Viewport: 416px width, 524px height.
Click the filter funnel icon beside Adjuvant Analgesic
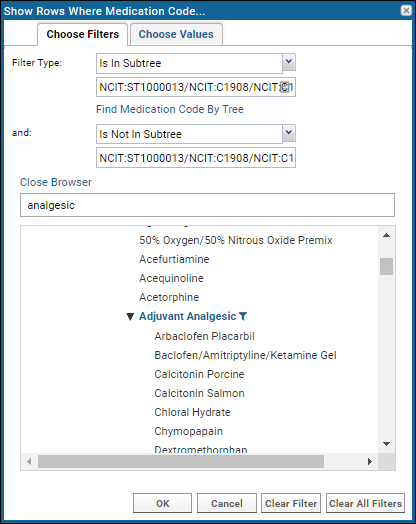click(x=243, y=316)
